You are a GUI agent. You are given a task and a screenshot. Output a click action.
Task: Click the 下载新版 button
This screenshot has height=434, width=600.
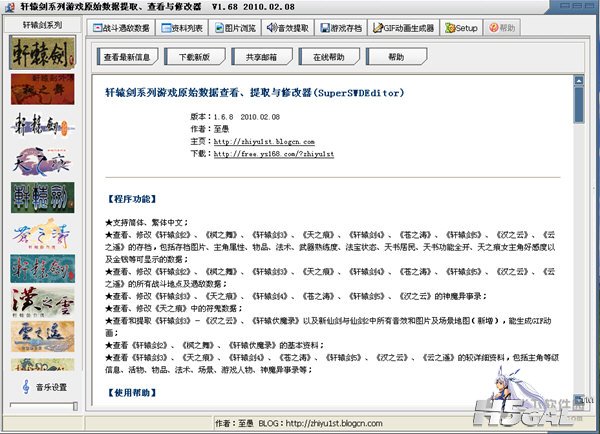click(195, 57)
